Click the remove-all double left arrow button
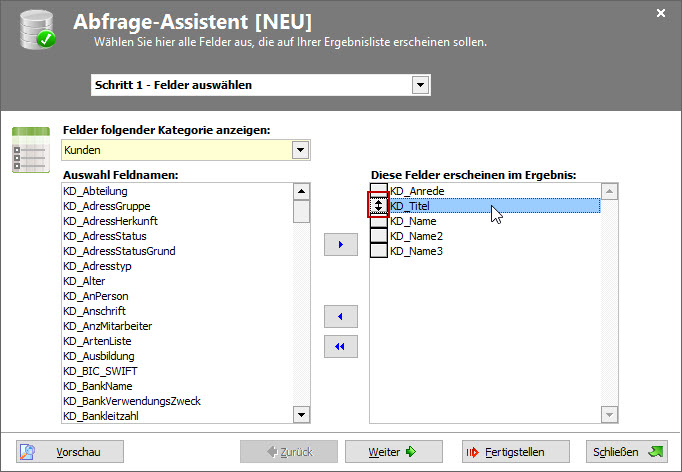Image resolution: width=682 pixels, height=472 pixels. pos(341,347)
